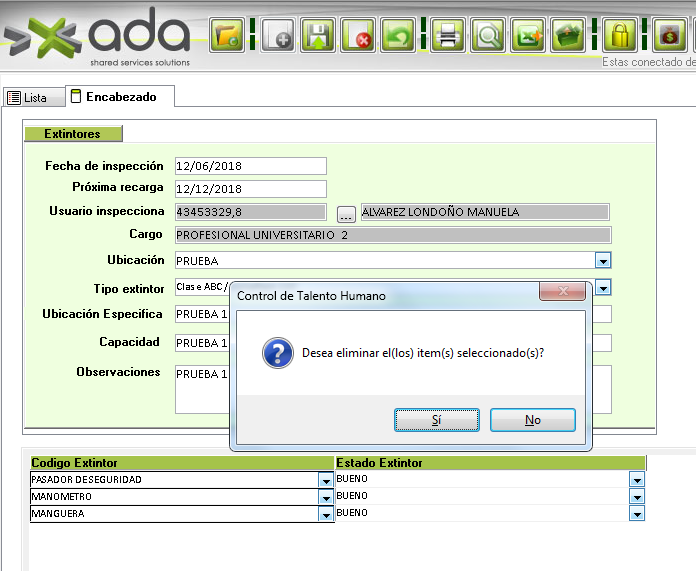Image resolution: width=696 pixels, height=571 pixels.
Task: Switch to the Lista tab
Action: [x=28, y=98]
